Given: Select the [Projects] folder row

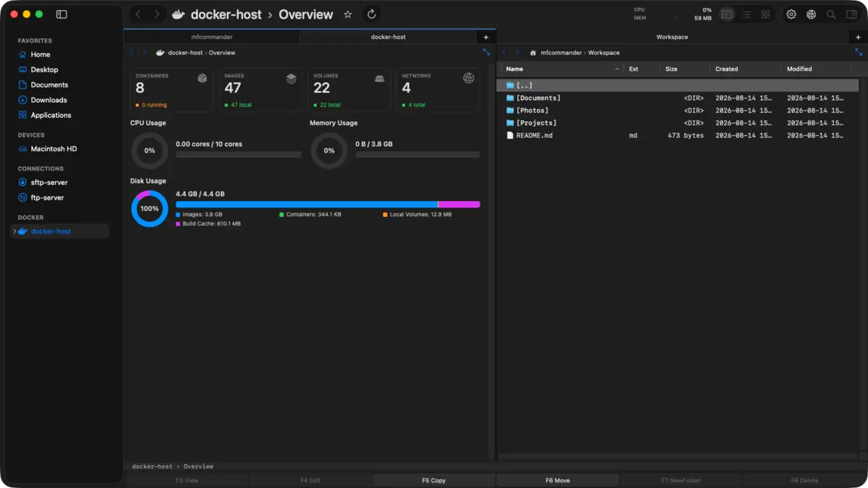Looking at the screenshot, I should (678, 123).
